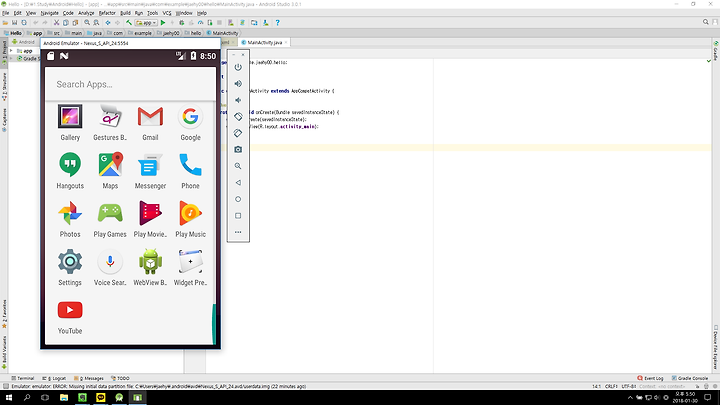Click the KakaoTalk taskbar icon
Screen dimensions: 720x405
(x=101, y=398)
